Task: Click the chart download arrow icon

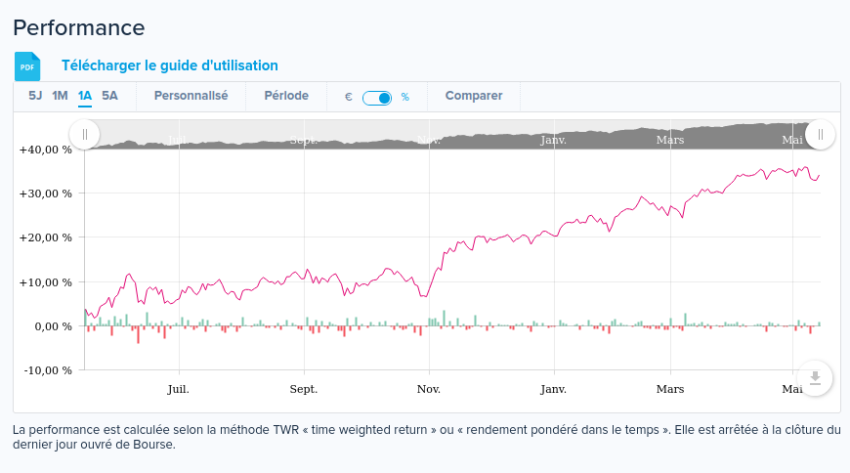Action: pyautogui.click(x=815, y=377)
